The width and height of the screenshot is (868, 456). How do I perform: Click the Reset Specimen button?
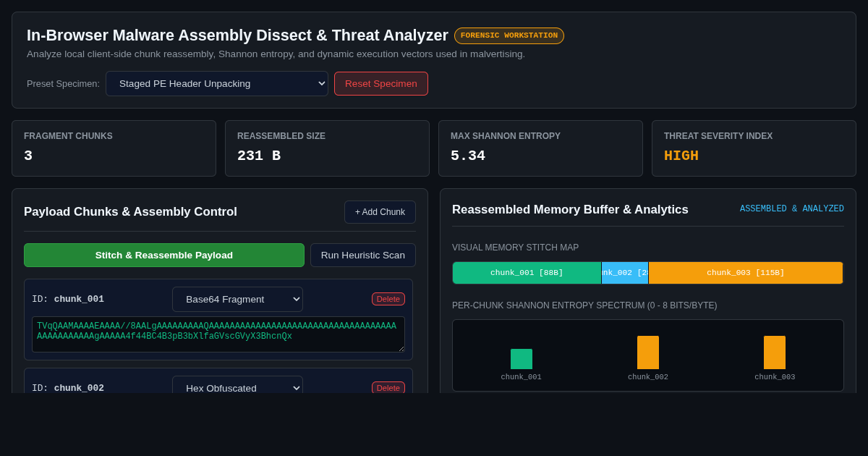pyautogui.click(x=381, y=83)
